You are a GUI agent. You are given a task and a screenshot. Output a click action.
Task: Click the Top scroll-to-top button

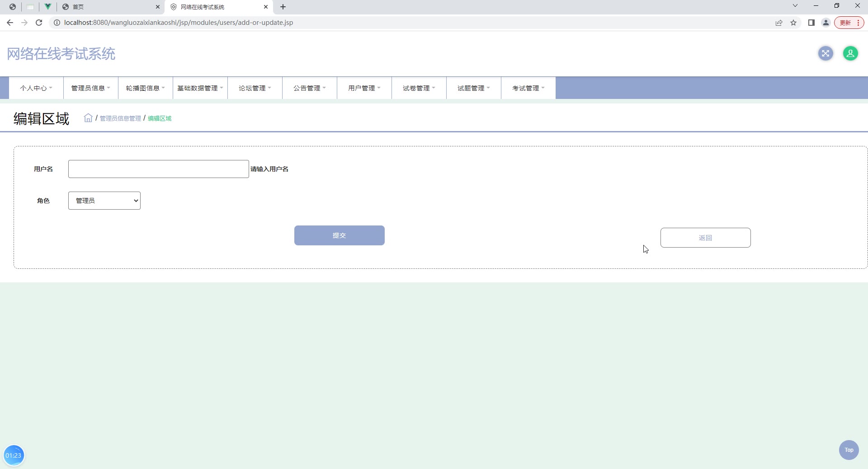[x=849, y=450]
